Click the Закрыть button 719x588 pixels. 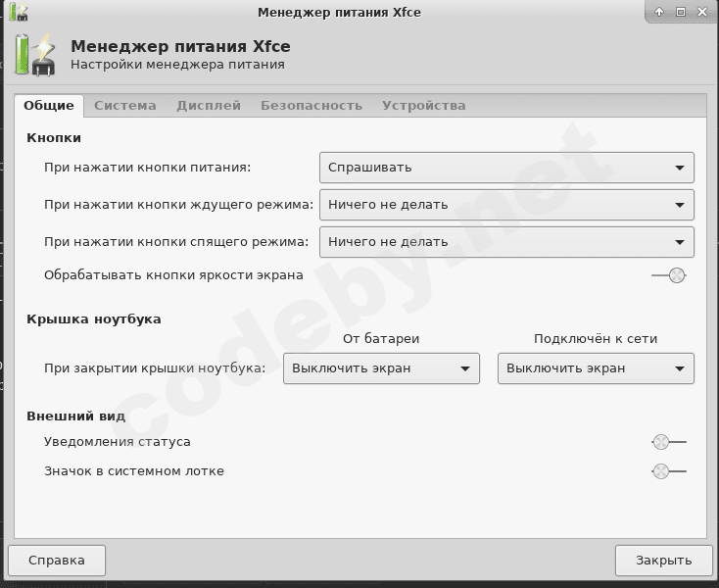coord(663,561)
